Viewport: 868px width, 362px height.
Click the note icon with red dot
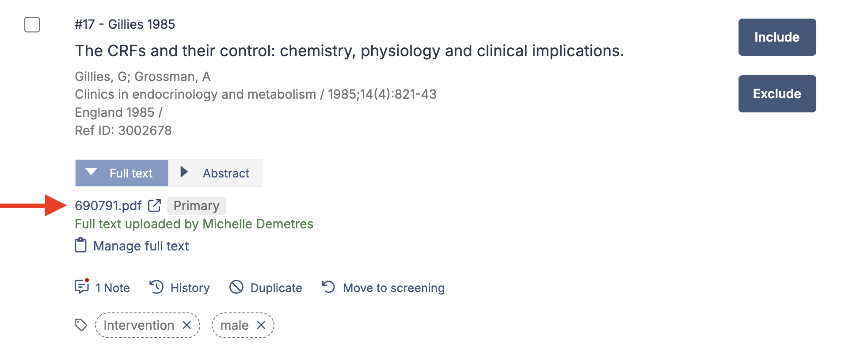coord(82,286)
